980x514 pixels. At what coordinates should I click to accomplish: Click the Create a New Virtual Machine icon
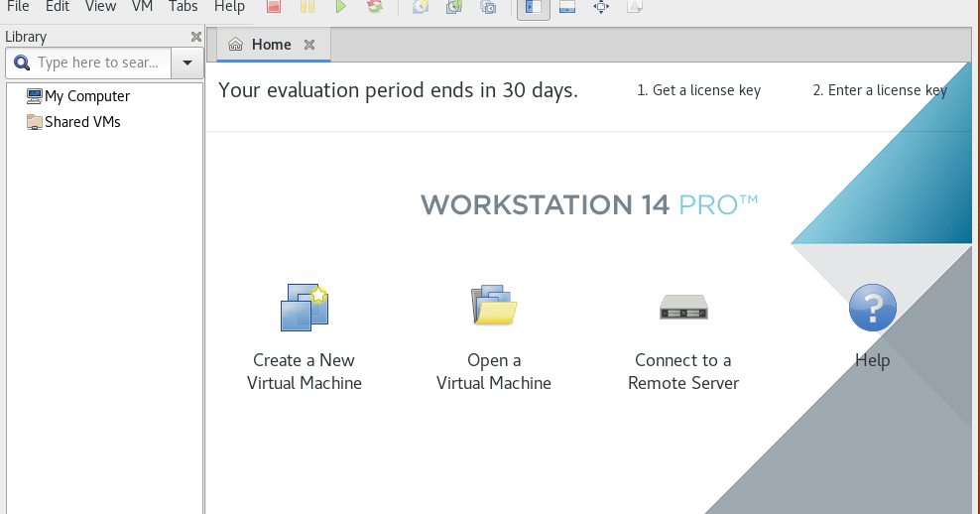(305, 307)
